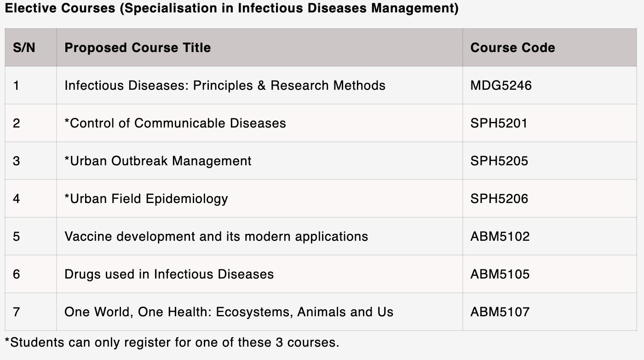Click course code ABM5105
The image size is (644, 360).
(500, 274)
